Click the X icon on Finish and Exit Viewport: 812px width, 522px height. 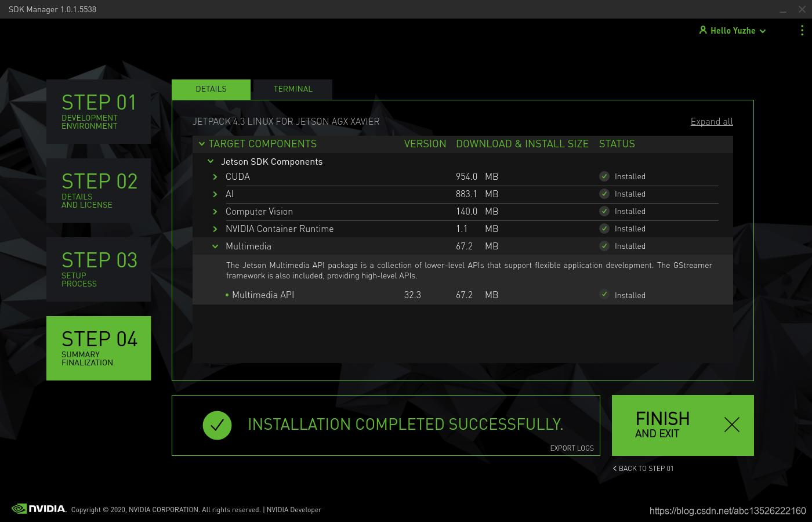732,425
